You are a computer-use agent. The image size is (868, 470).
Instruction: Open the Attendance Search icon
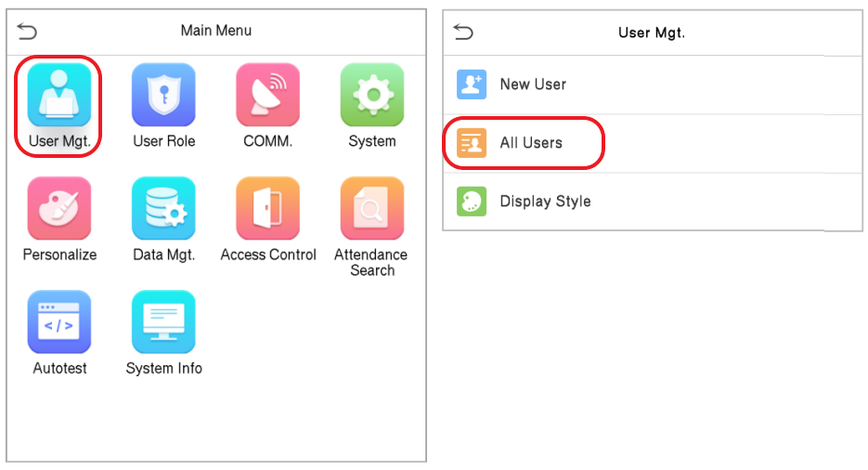(372, 208)
